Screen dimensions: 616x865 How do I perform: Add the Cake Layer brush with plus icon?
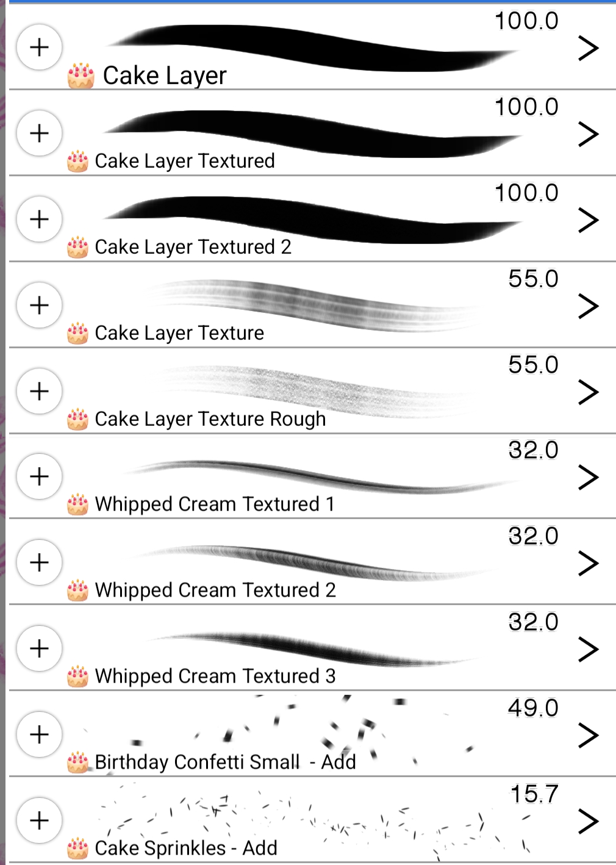40,47
